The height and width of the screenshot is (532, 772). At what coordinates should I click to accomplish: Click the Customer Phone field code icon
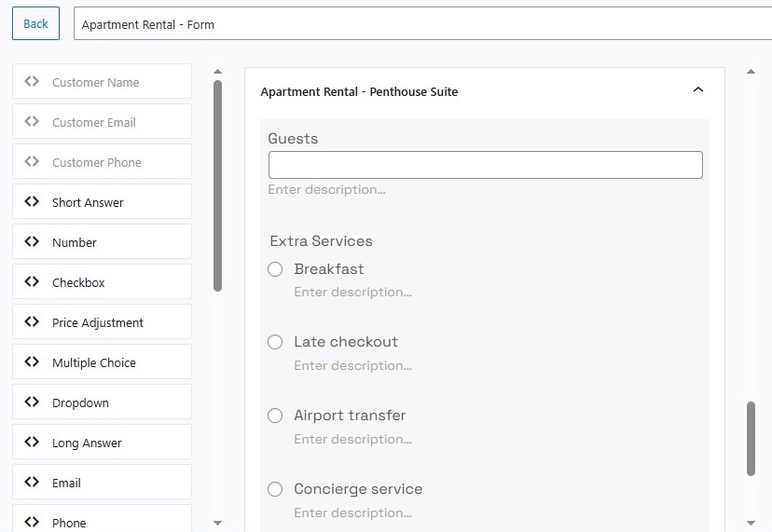coord(32,161)
